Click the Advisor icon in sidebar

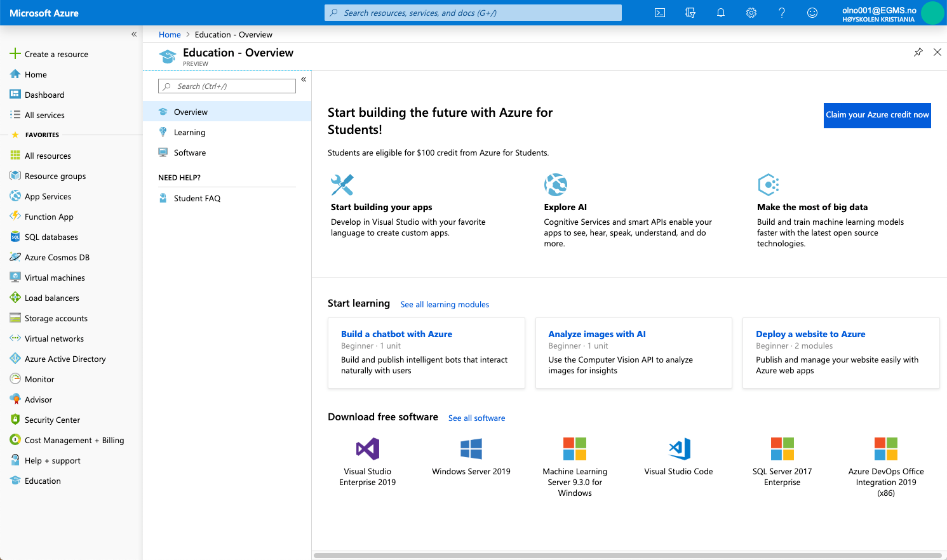point(15,399)
